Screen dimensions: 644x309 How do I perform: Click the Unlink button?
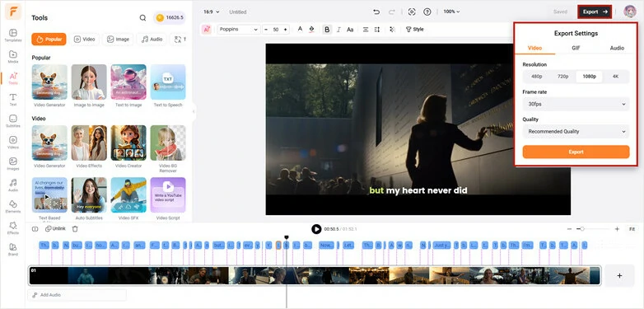[55, 229]
